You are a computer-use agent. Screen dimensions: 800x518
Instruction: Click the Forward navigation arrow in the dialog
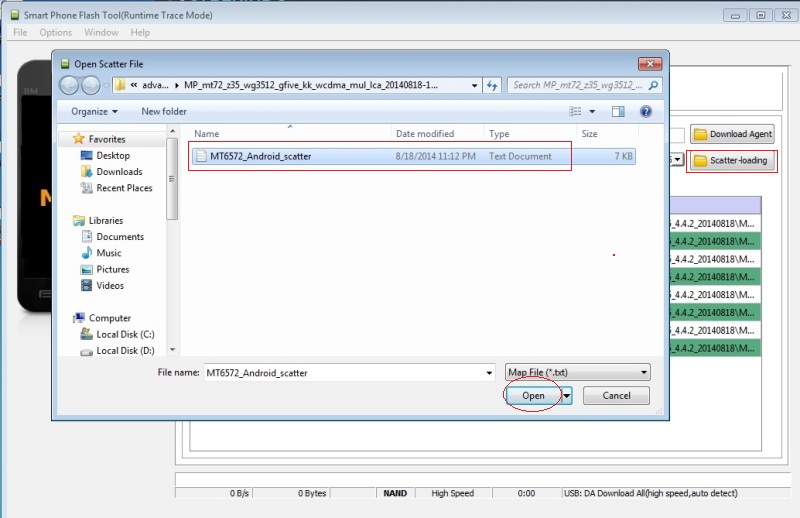tap(91, 85)
